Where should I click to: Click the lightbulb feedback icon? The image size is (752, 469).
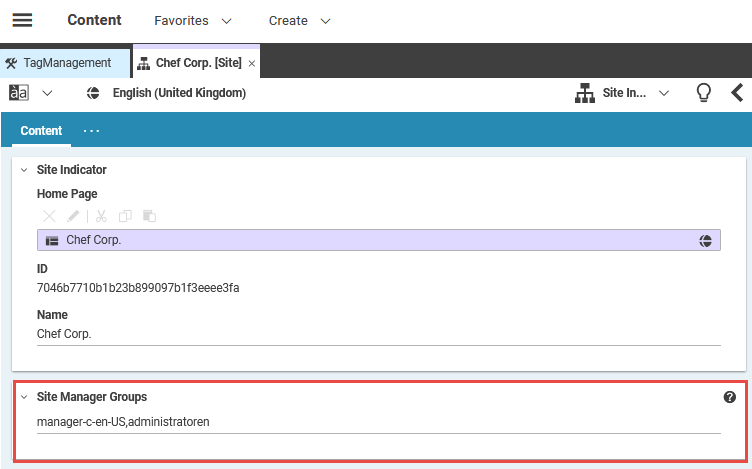point(704,93)
